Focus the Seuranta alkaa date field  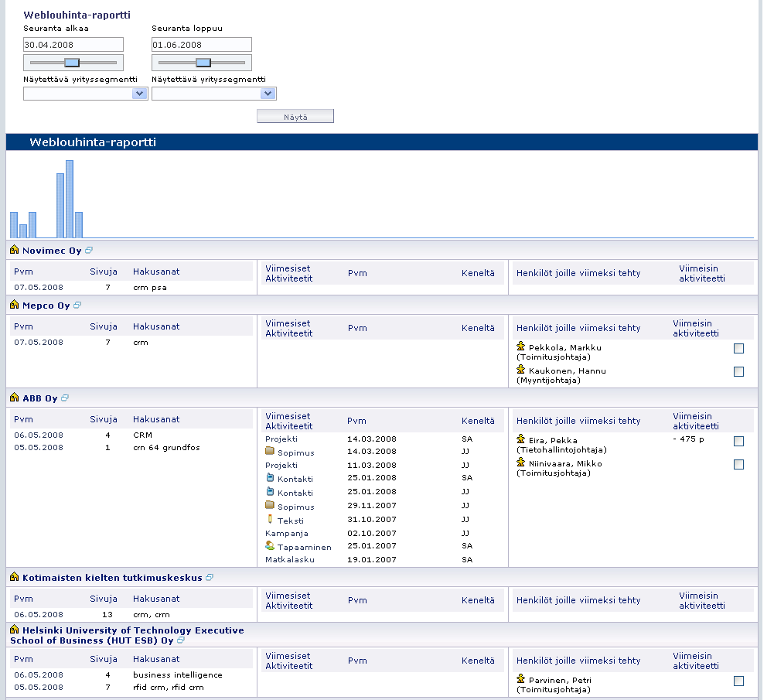coord(73,44)
